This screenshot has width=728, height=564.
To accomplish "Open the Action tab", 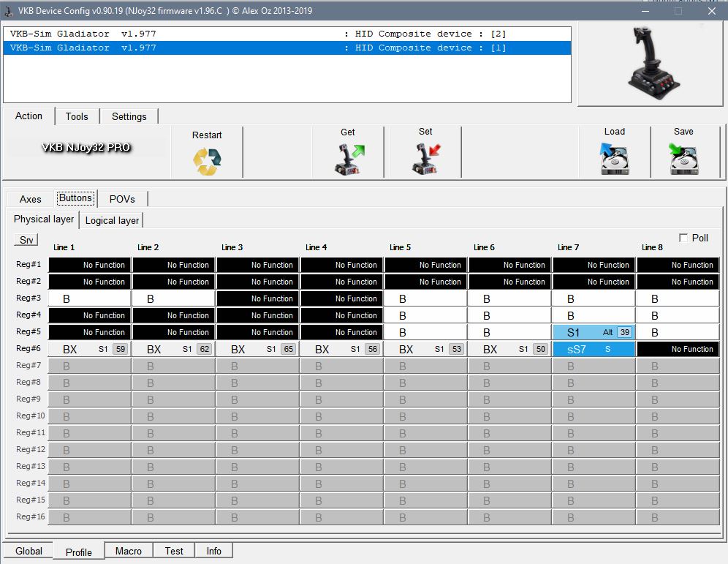I will (x=29, y=116).
